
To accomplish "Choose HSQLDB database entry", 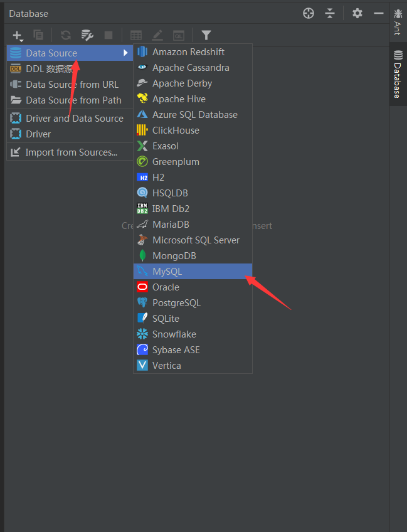I will click(193, 193).
